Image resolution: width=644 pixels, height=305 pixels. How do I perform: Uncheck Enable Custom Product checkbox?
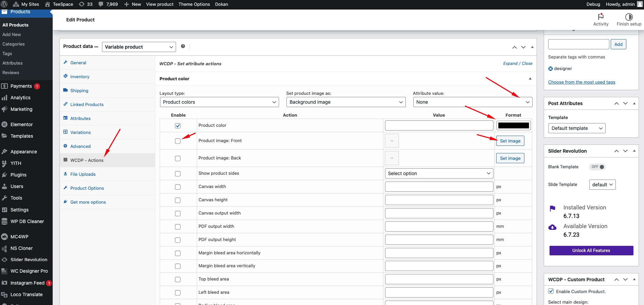click(551, 291)
